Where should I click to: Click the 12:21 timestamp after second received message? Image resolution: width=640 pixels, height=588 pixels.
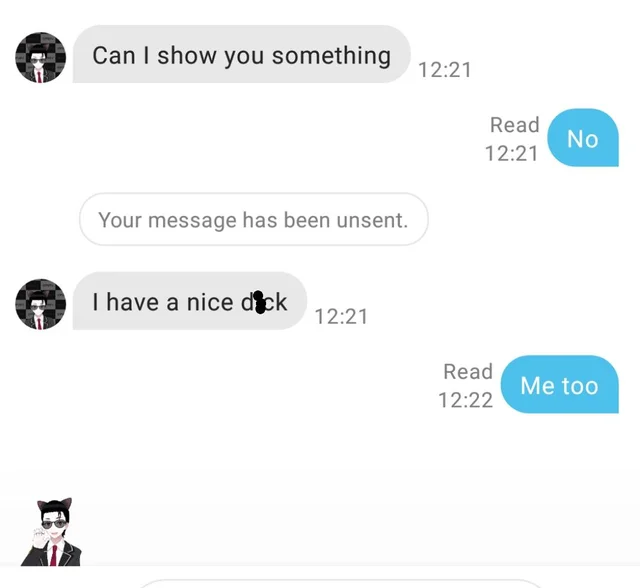(x=341, y=317)
